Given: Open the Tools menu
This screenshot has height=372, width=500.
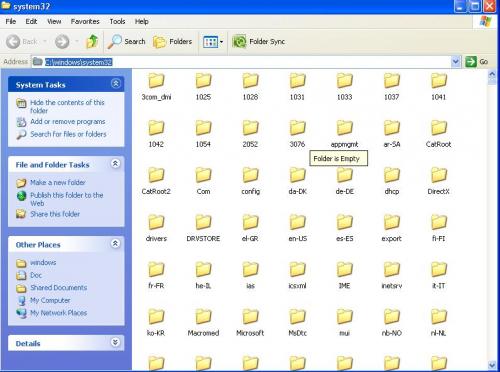Looking at the screenshot, I should [x=117, y=22].
